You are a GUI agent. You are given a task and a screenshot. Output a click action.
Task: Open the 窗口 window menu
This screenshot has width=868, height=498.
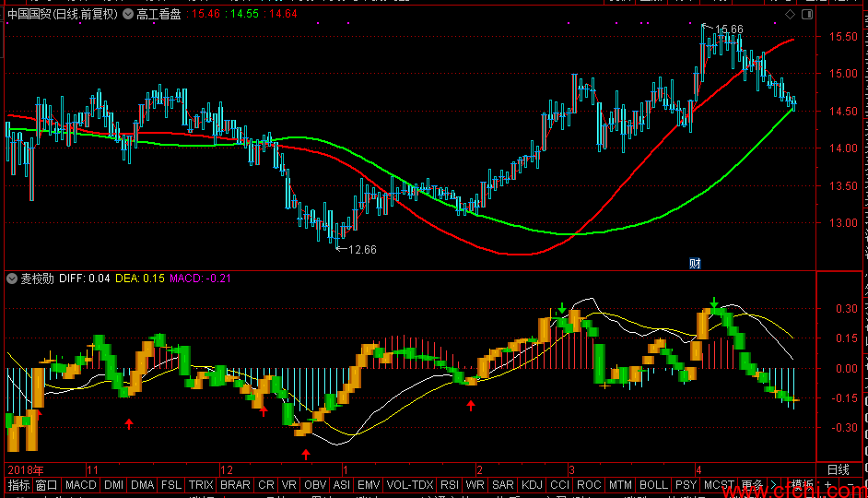coord(46,485)
